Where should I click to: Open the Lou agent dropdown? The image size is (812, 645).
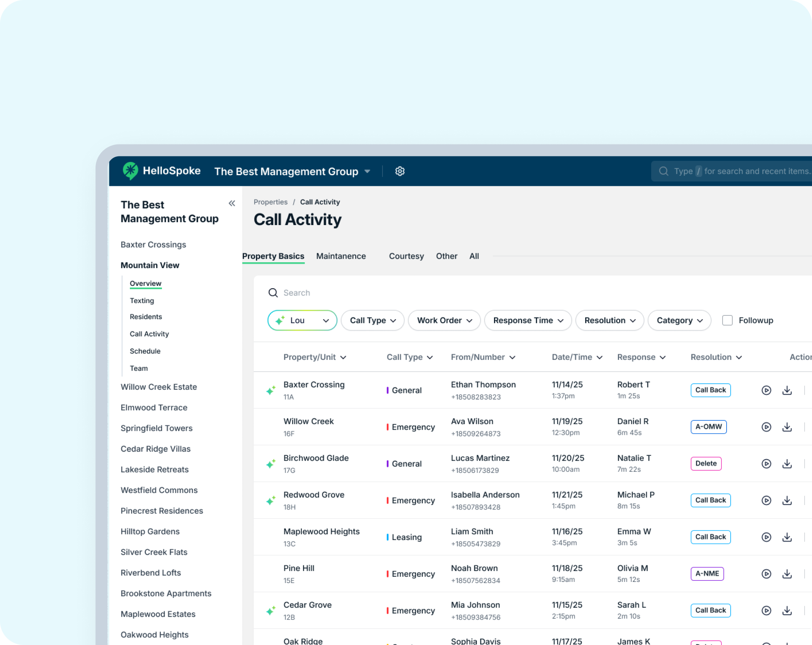point(302,320)
